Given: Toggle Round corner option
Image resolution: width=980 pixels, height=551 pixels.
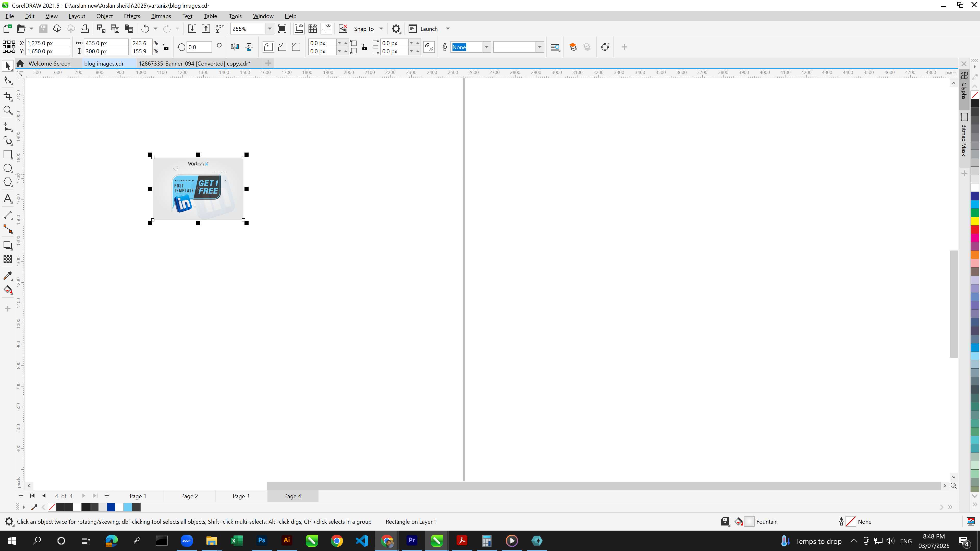Looking at the screenshot, I should pos(268,47).
